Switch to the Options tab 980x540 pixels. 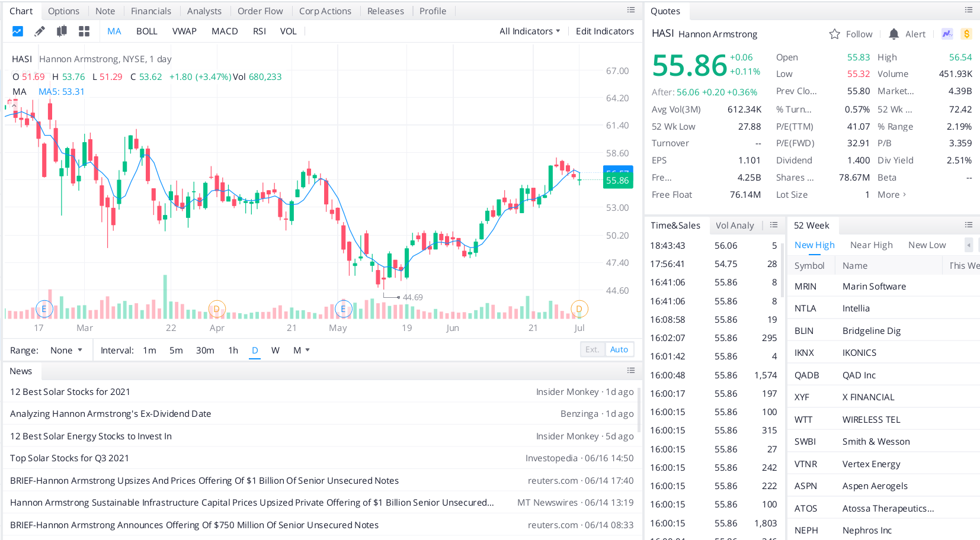tap(63, 11)
